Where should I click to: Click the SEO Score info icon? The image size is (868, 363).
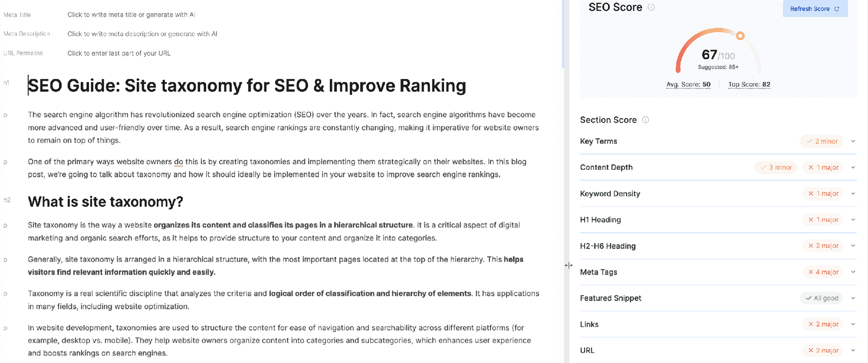tap(651, 8)
